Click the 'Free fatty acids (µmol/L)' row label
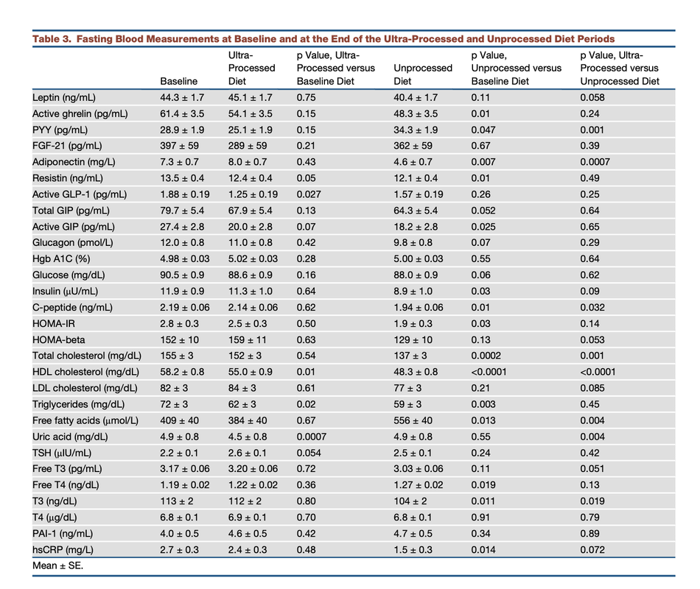 pos(85,420)
